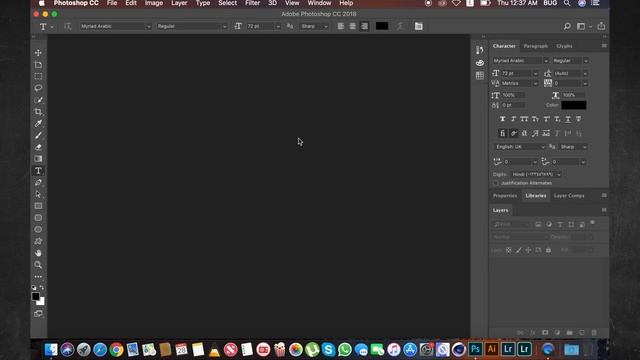Screen dimensions: 640x360
Task: Select the Pen tool
Action: pyautogui.click(x=38, y=182)
